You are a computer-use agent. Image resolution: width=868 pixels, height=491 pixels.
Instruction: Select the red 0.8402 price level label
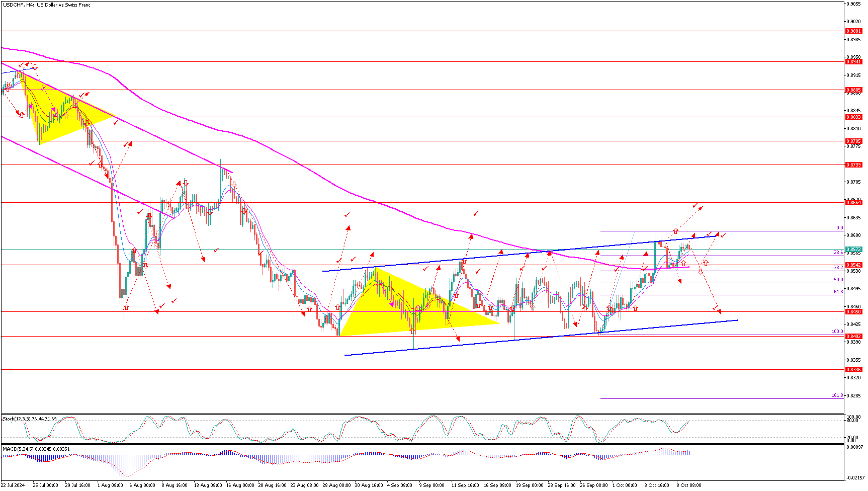pyautogui.click(x=853, y=337)
